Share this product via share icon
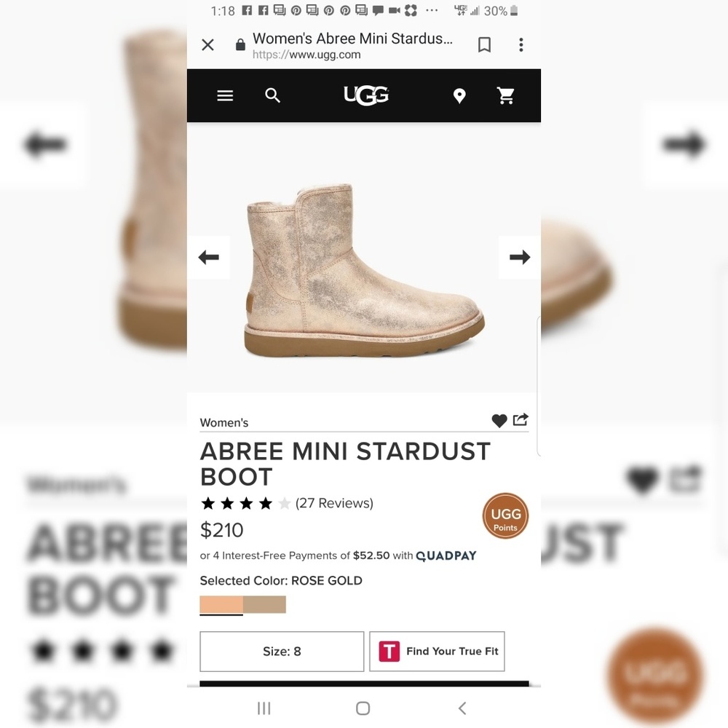Viewport: 728px width, 728px height. [x=521, y=420]
